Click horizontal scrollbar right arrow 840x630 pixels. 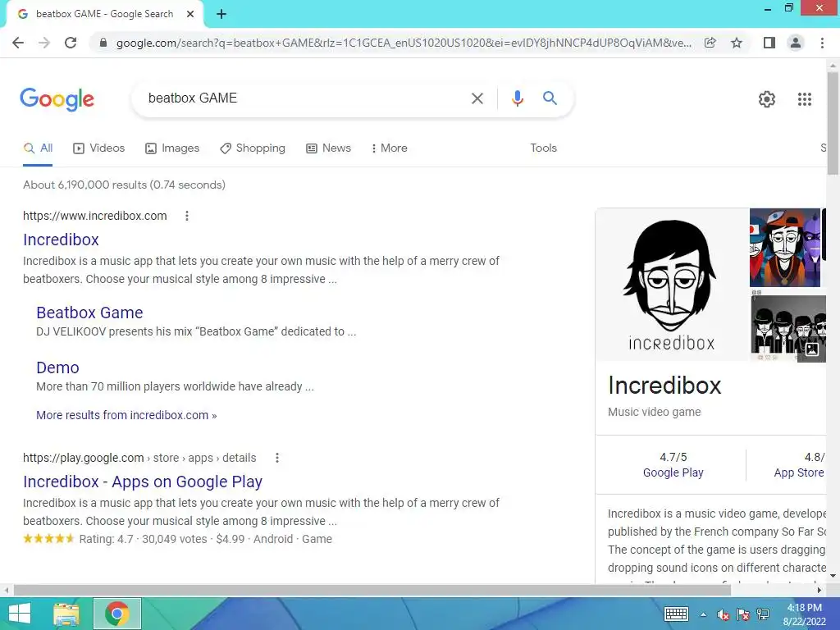click(819, 591)
